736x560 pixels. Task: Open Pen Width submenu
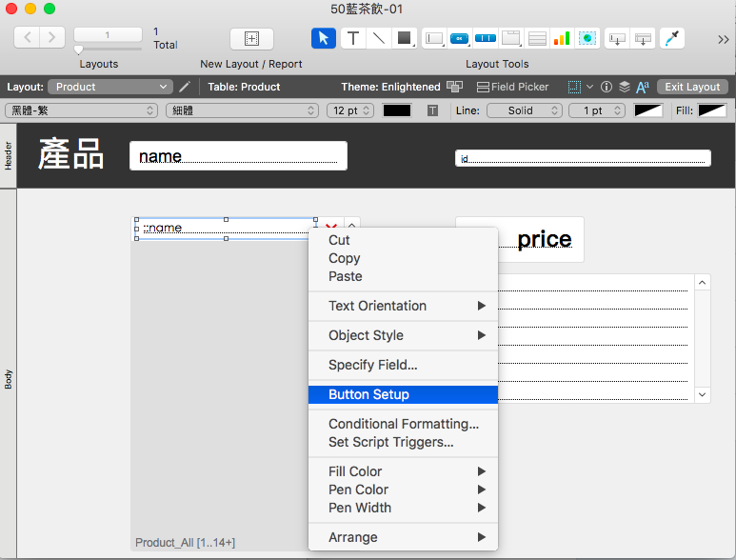[403, 508]
